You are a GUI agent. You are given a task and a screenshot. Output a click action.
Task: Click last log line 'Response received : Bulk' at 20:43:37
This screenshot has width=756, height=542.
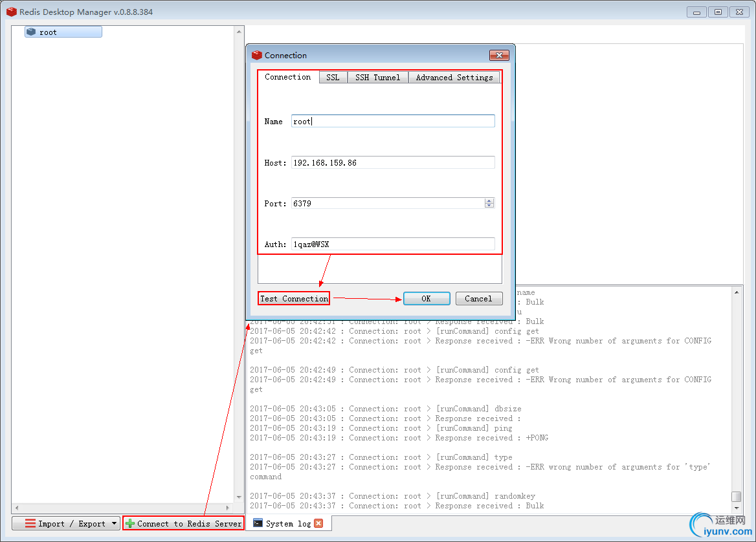click(397, 505)
